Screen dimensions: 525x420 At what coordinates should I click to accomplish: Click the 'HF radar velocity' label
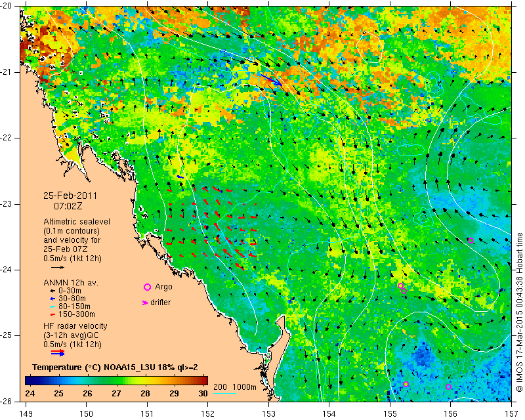point(75,326)
